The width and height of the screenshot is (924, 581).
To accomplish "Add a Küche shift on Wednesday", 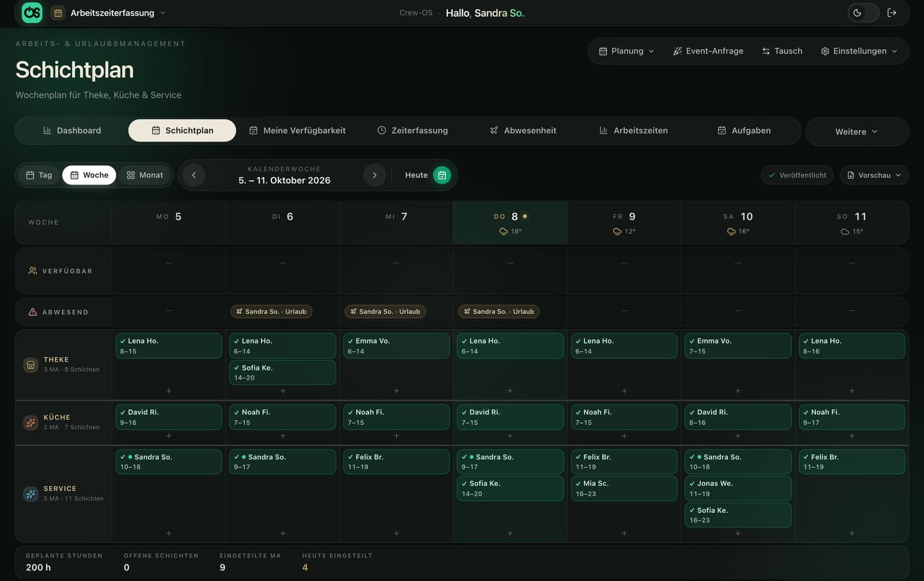I will pos(396,436).
